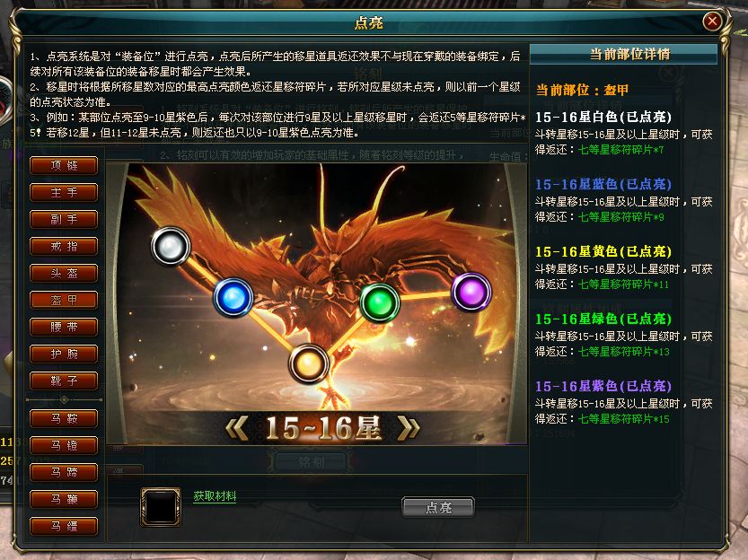
Task: Select the 副手 slot tab
Action: (x=64, y=219)
